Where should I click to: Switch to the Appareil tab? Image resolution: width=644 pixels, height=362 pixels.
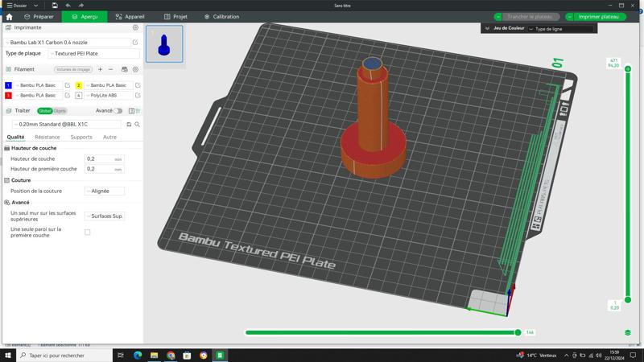click(130, 17)
